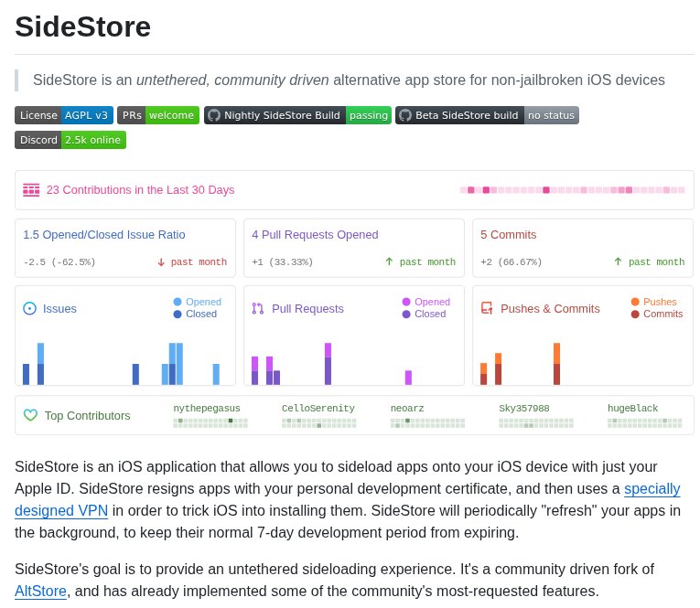Click the Pull Requests branch icon
Viewport: 700px width, 608px height.
[258, 309]
